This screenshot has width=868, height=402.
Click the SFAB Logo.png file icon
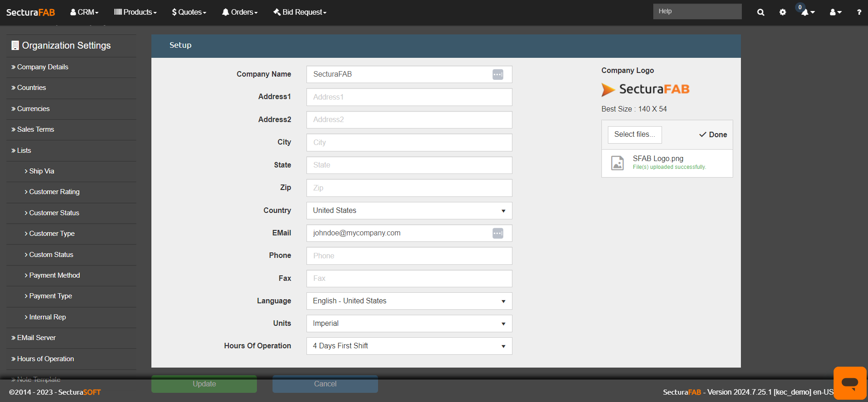tap(618, 163)
